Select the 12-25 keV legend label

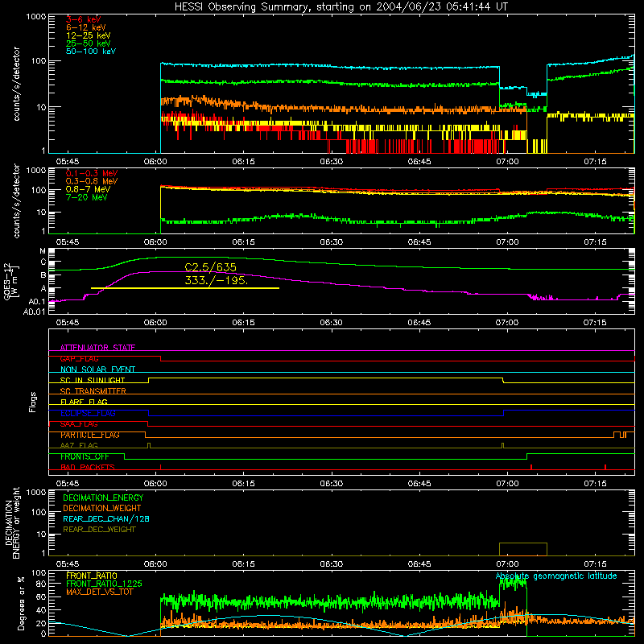(x=89, y=35)
